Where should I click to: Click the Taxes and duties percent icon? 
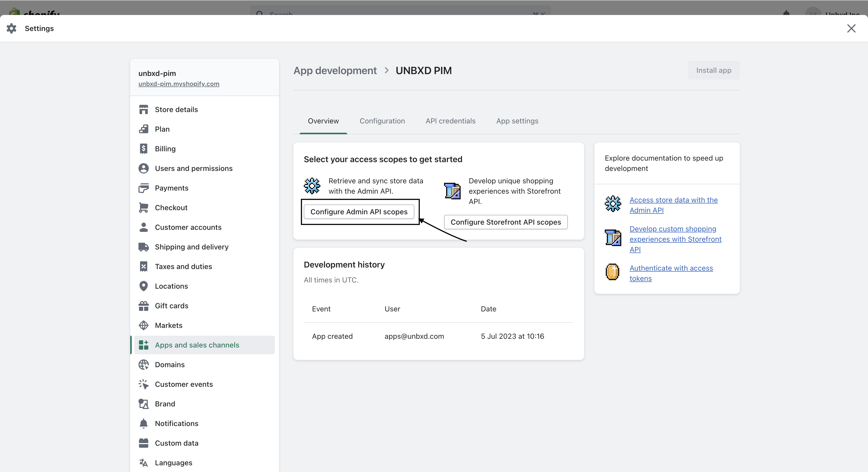[x=144, y=266]
